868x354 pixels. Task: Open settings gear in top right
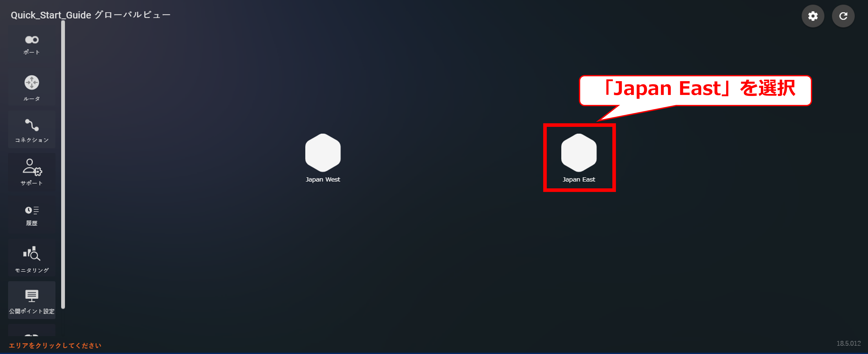tap(812, 16)
